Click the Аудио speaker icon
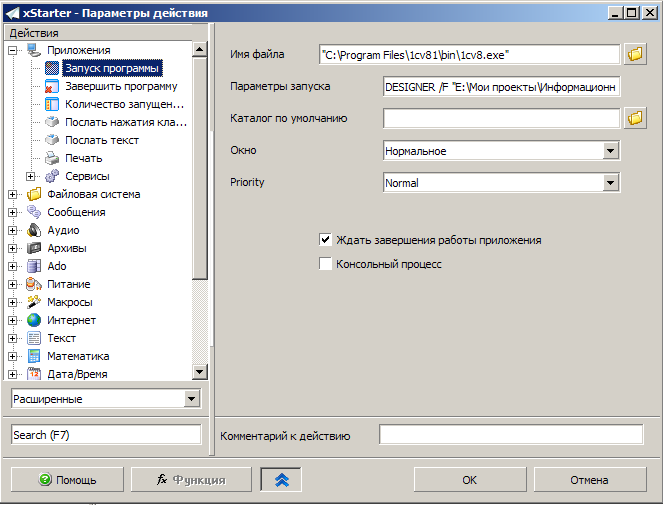 click(34, 230)
